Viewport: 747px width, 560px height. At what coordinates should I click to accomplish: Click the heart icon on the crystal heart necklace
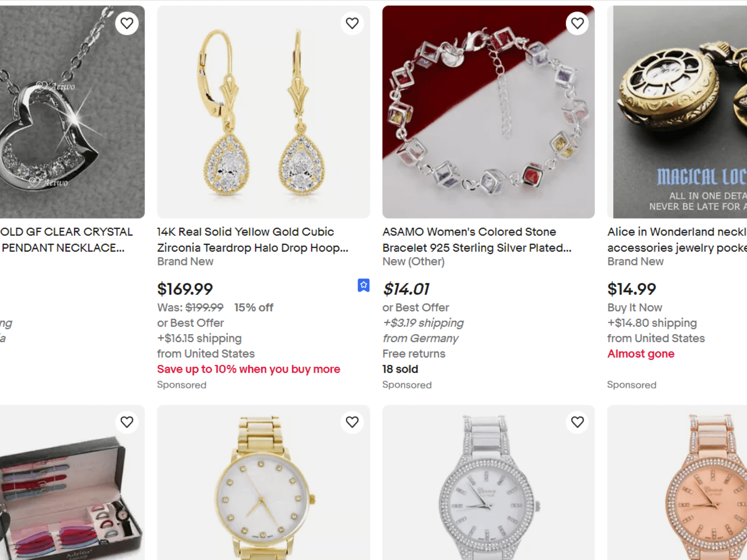127,23
